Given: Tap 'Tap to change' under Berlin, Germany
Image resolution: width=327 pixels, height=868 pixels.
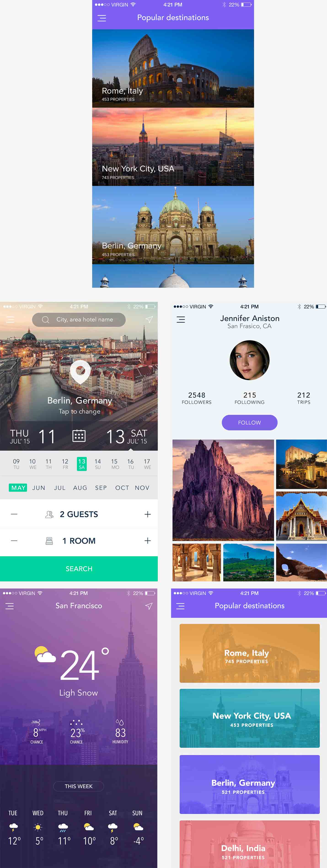Looking at the screenshot, I should 79,412.
